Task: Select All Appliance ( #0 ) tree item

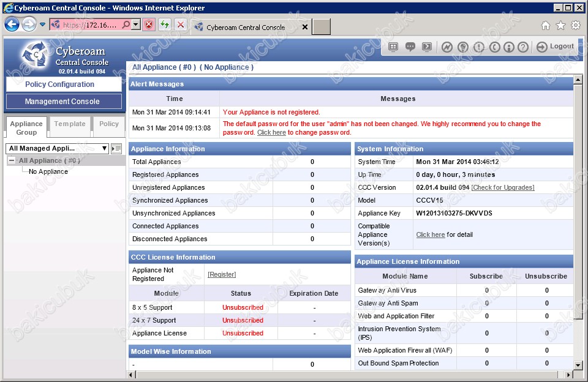Action: coord(50,160)
